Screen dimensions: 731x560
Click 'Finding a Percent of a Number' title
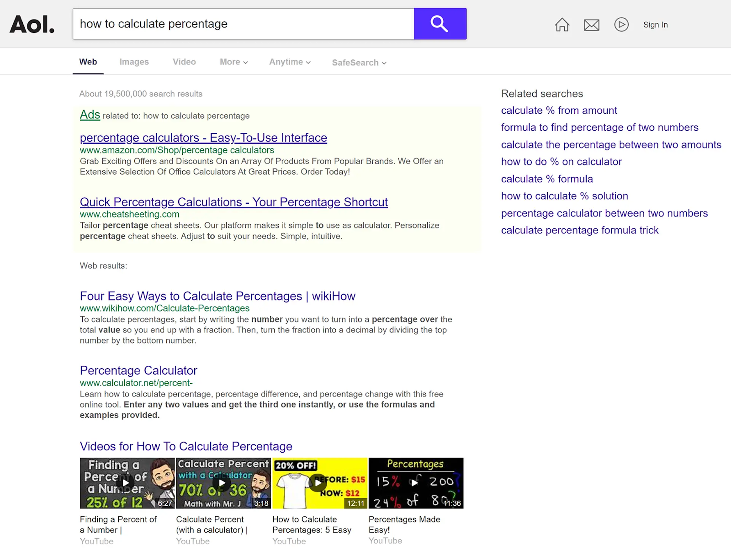click(x=118, y=524)
